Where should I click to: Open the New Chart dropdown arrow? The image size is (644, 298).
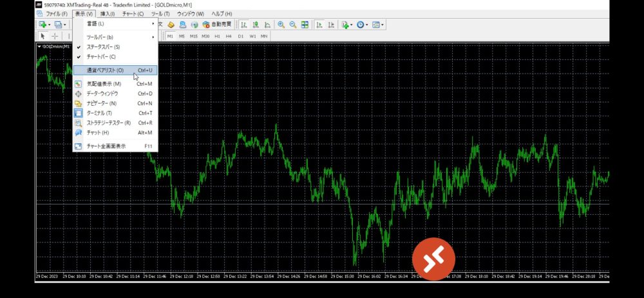[x=50, y=25]
